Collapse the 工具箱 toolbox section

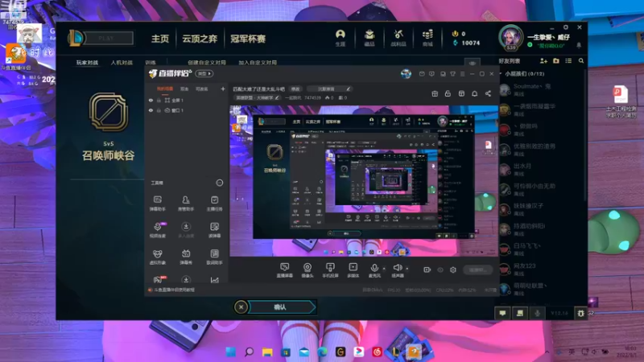coord(219,183)
